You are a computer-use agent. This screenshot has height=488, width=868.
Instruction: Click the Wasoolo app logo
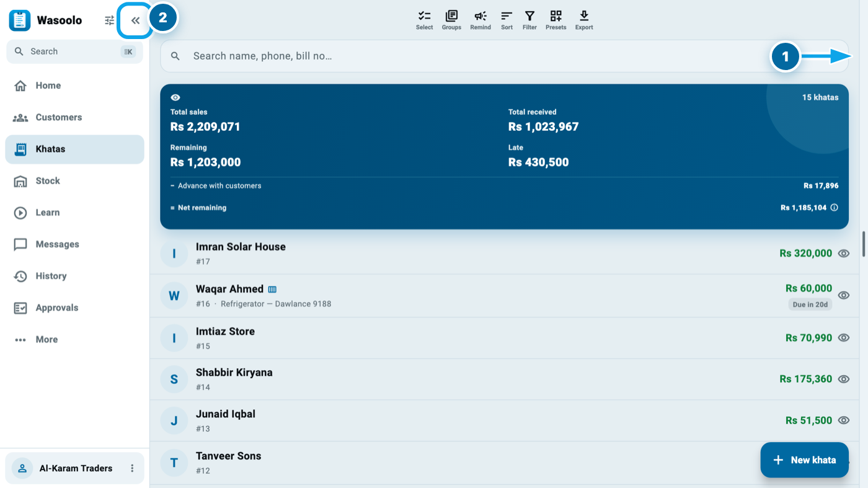[x=20, y=20]
